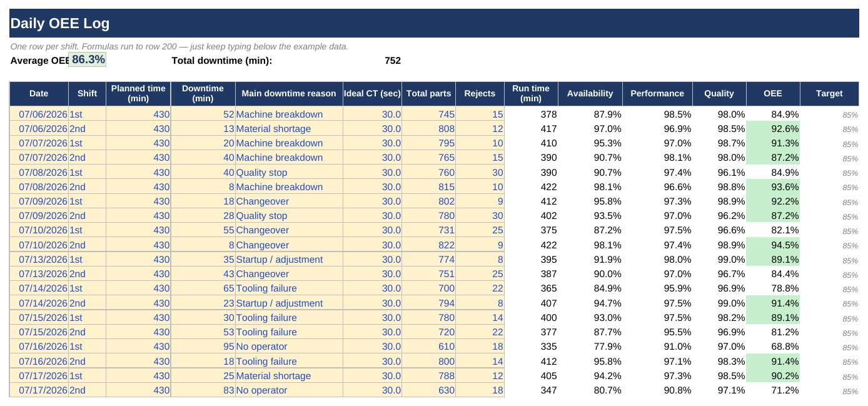
Task: Click total parts cell 795
Action: 428,143
